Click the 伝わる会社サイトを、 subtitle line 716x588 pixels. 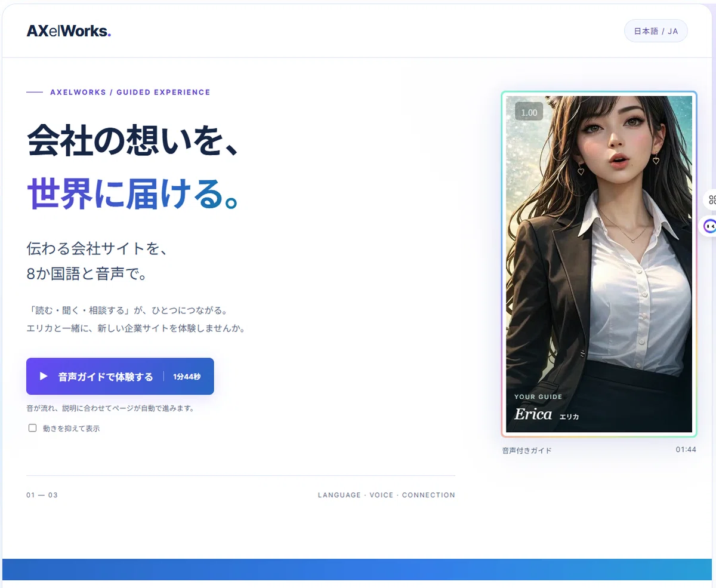tap(96, 248)
